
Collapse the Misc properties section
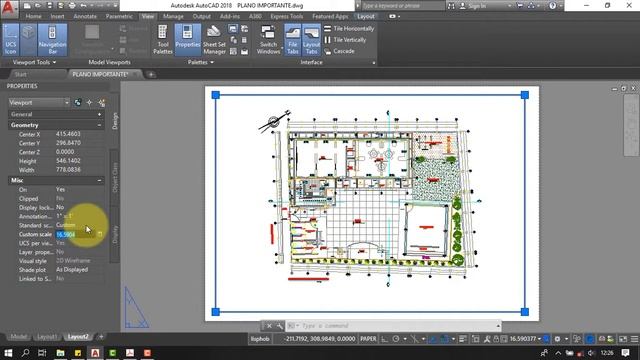coord(99,180)
